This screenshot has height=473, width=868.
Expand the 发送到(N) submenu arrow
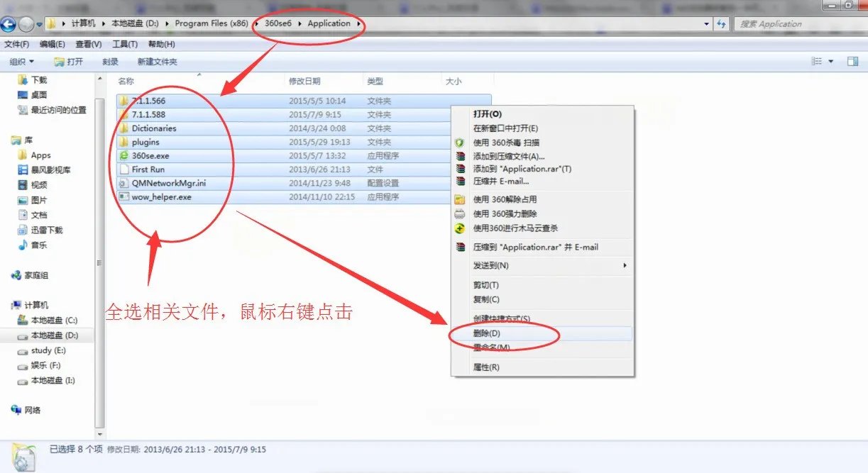(x=625, y=265)
